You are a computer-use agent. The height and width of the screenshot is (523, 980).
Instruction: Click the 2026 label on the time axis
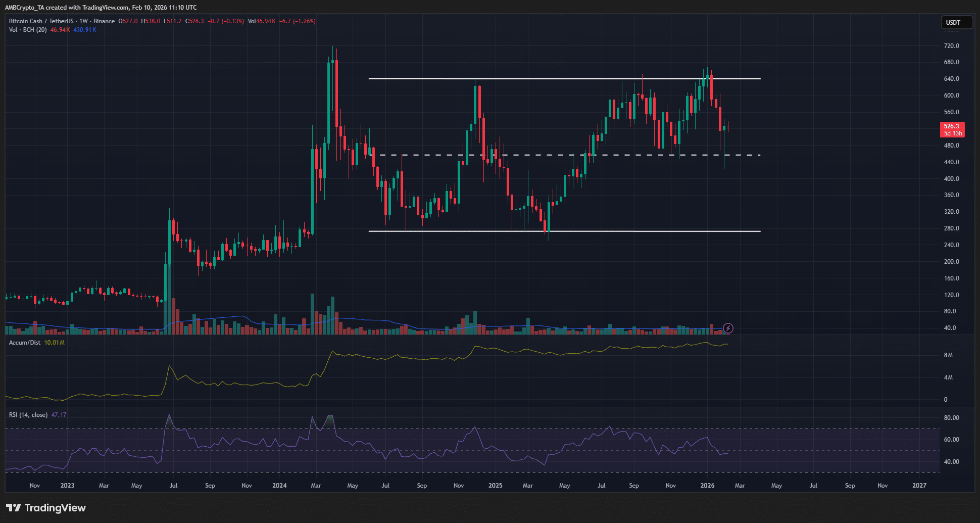[707, 486]
